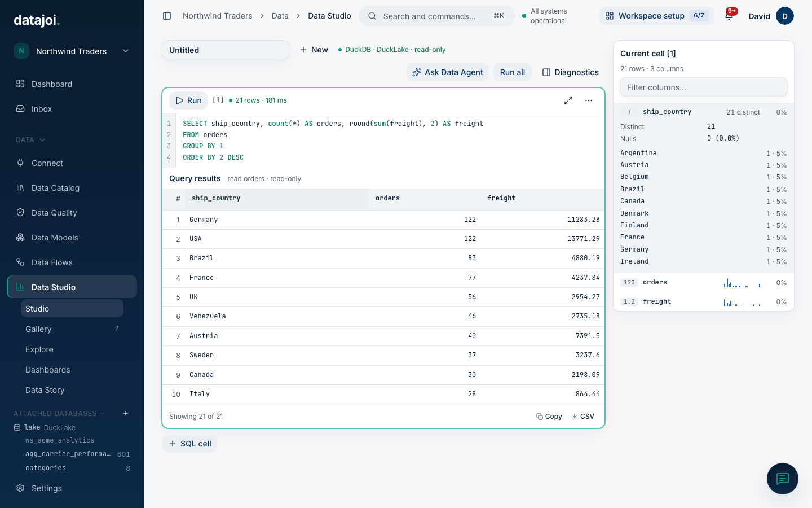Copy the query results
Screen dimensions: 812x508
coord(549,417)
